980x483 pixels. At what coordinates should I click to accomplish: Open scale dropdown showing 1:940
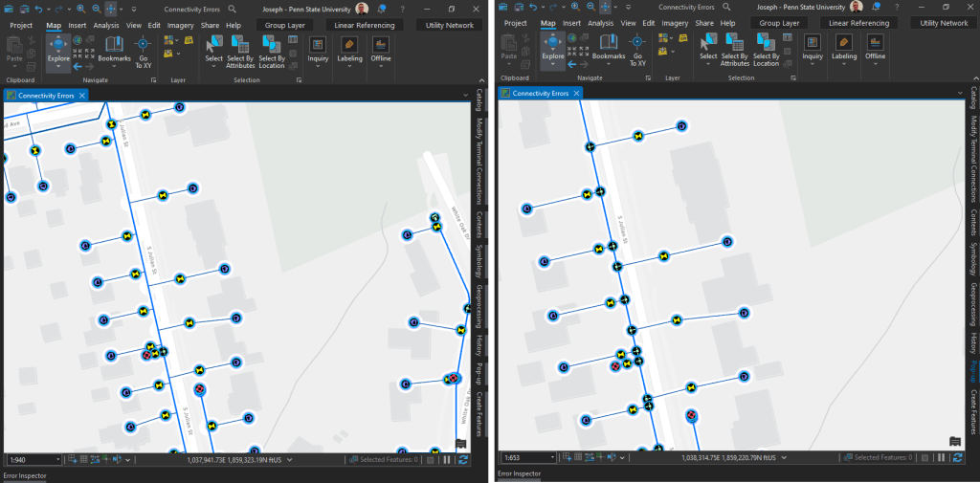pyautogui.click(x=59, y=459)
